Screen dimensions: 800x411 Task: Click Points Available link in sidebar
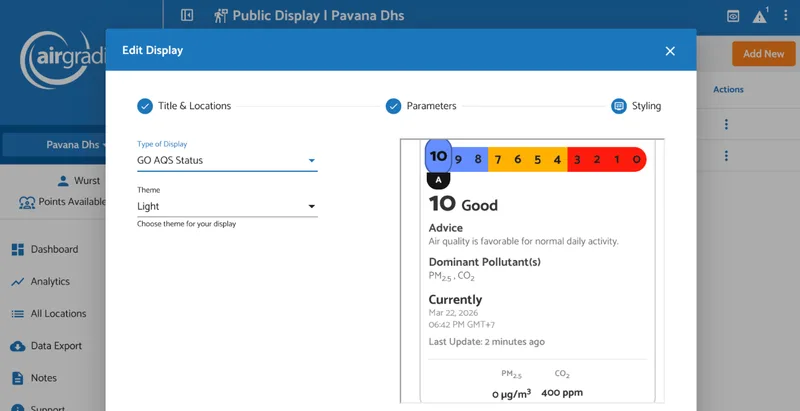click(x=62, y=202)
